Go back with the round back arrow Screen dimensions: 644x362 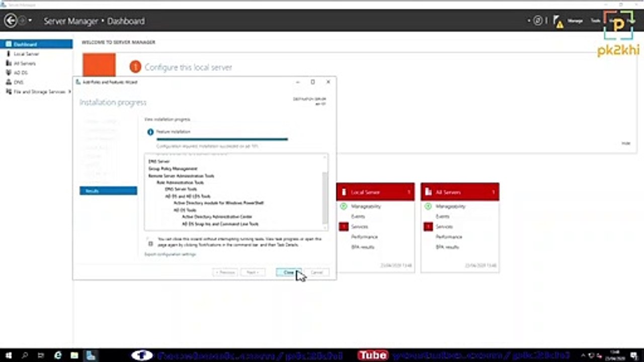pos(10,21)
